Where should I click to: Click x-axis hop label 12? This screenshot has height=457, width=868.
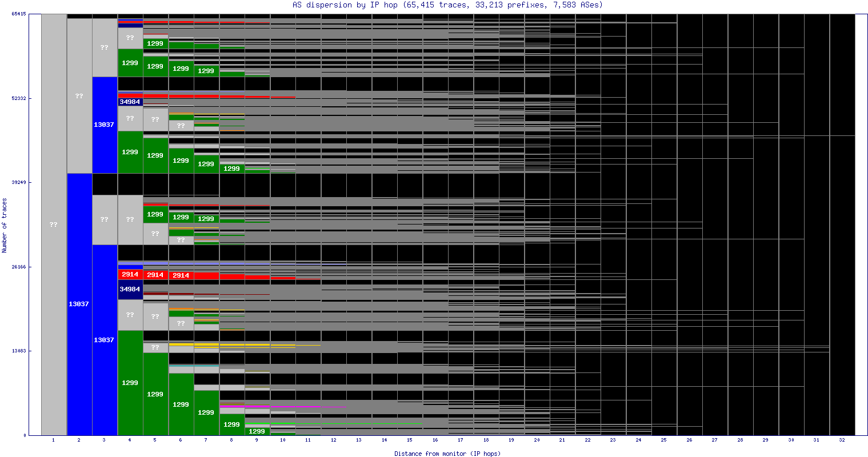pos(333,440)
